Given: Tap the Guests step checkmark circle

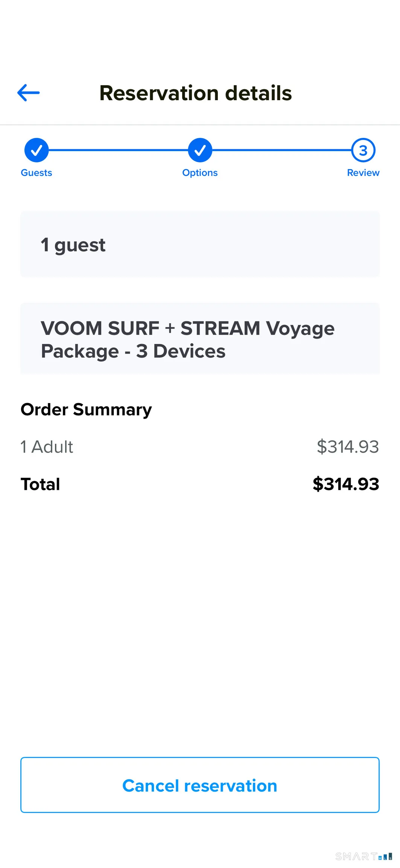Looking at the screenshot, I should click(x=37, y=150).
